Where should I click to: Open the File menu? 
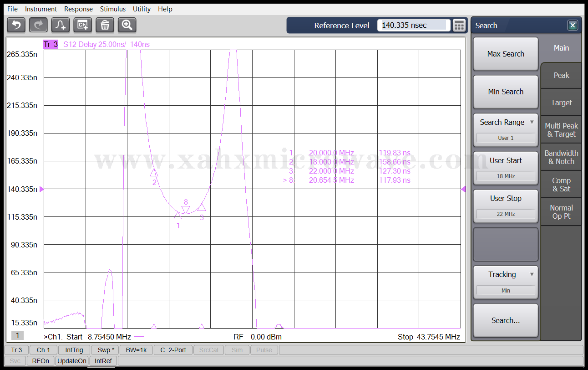[x=12, y=9]
